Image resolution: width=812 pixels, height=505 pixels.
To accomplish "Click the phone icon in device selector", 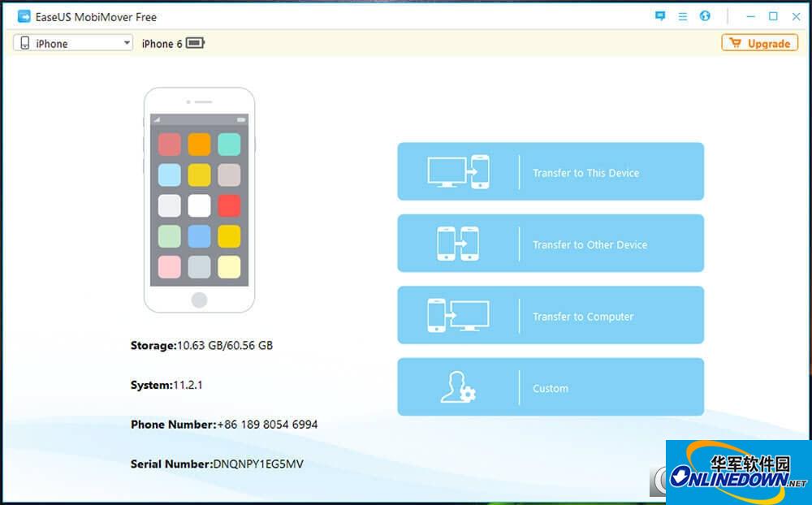I will click(x=25, y=43).
